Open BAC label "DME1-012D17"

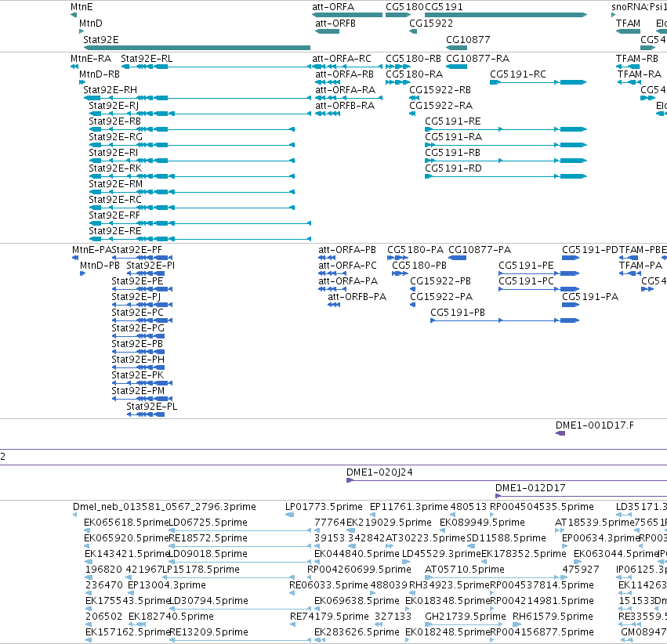click(x=531, y=488)
